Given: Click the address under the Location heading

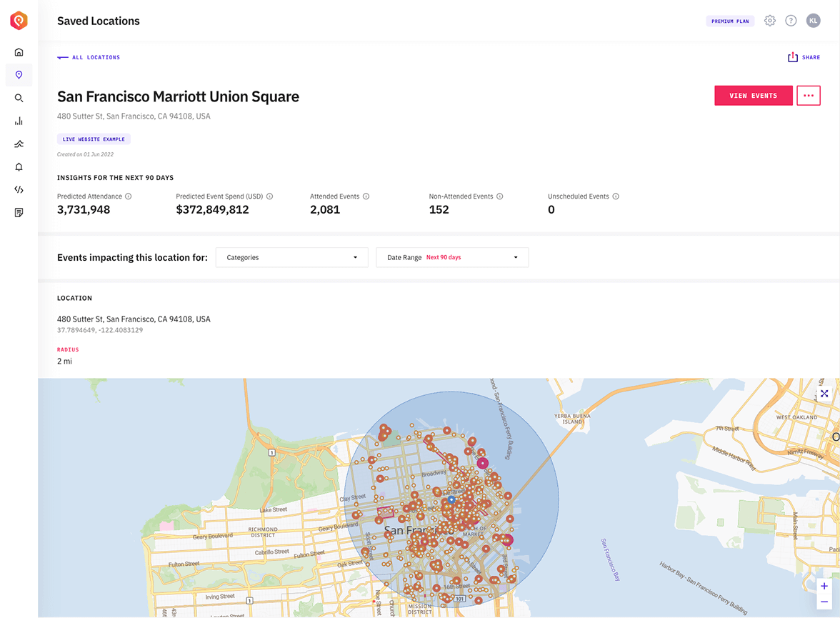Looking at the screenshot, I should tap(134, 319).
